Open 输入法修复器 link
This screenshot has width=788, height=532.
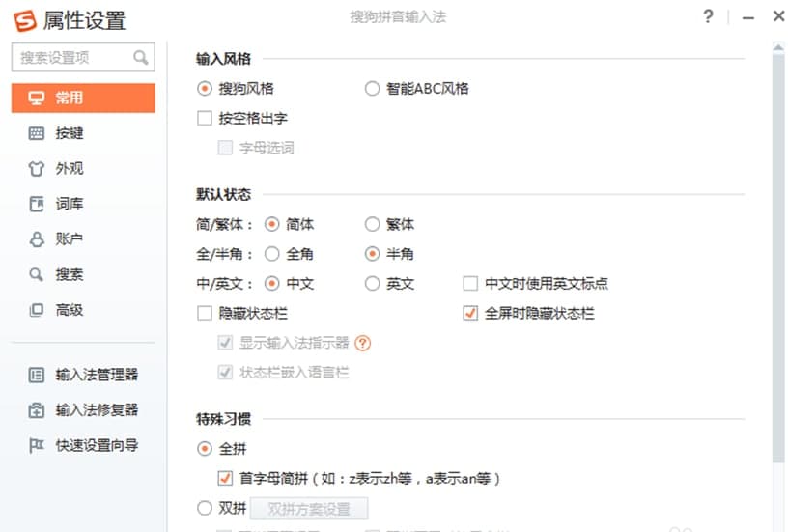coord(97,410)
